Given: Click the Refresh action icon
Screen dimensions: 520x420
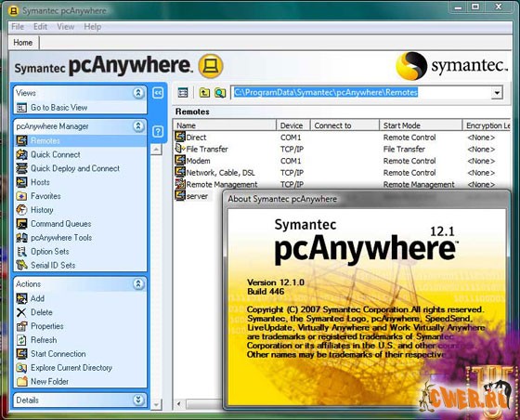Looking at the screenshot, I should (x=21, y=340).
